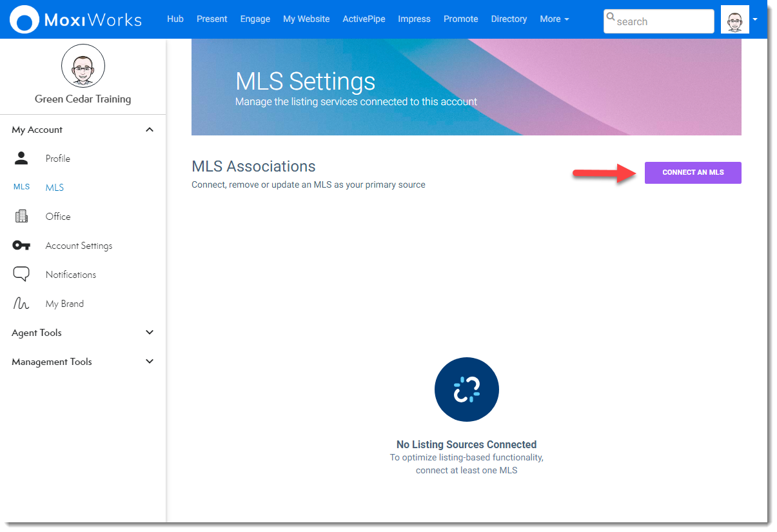
Task: Open the user avatar dropdown in header
Action: click(754, 19)
